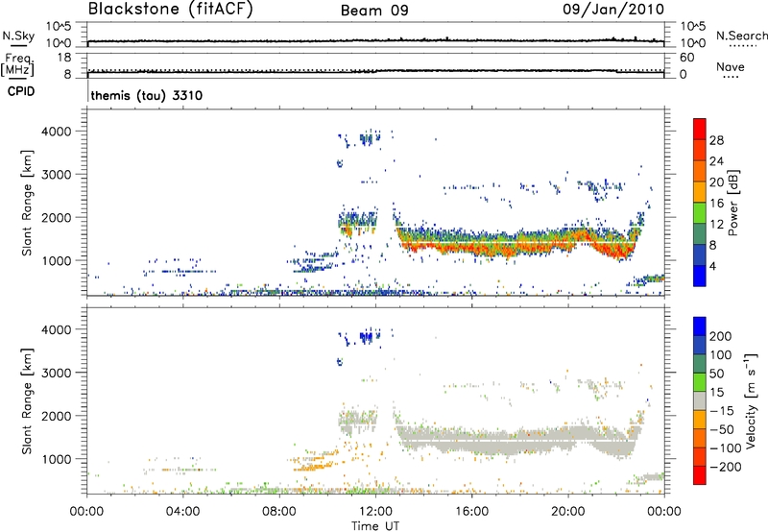Viewport: 768px width, 532px height.
Task: Click the 'Slant Range [km]' label of velocity panel
Action: coord(27,401)
